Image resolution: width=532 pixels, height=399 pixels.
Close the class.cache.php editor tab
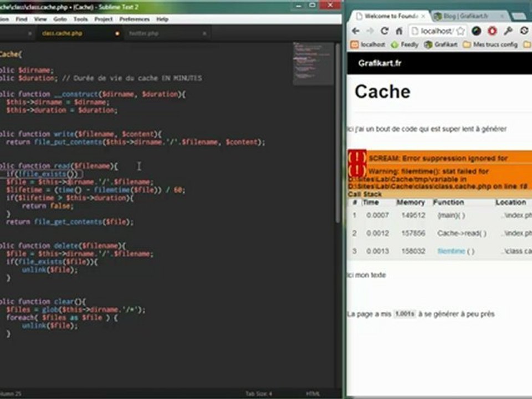(x=117, y=34)
